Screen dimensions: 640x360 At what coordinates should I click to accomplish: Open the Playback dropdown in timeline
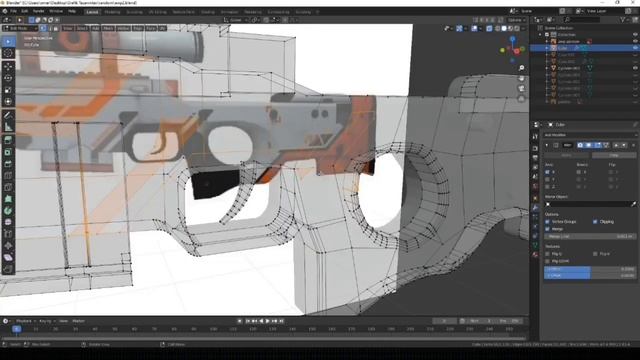25,321
